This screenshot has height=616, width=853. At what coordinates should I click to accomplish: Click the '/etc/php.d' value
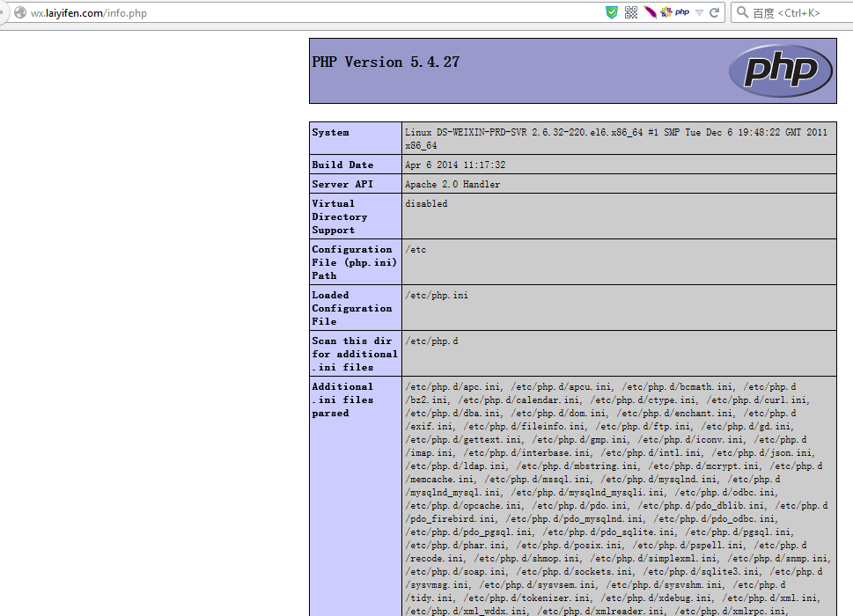tap(431, 341)
